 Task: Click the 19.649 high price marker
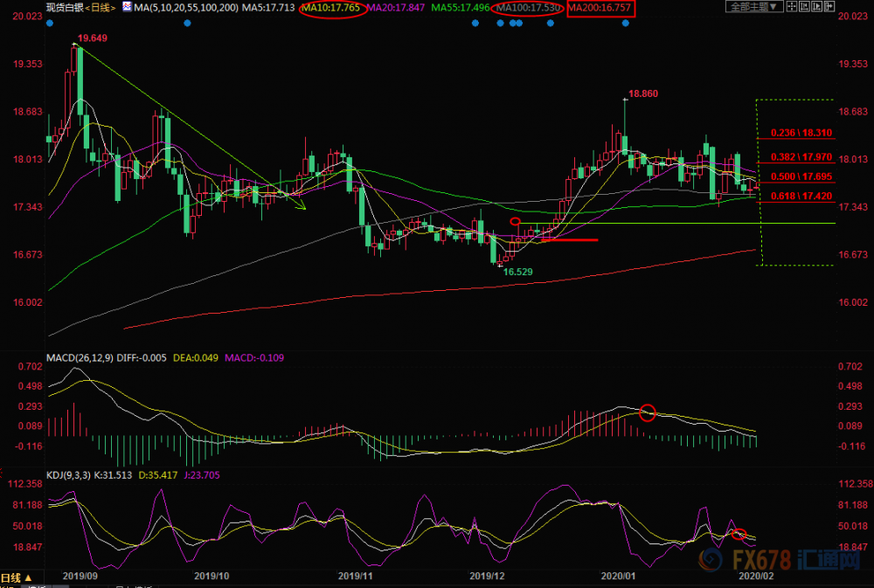(x=92, y=38)
